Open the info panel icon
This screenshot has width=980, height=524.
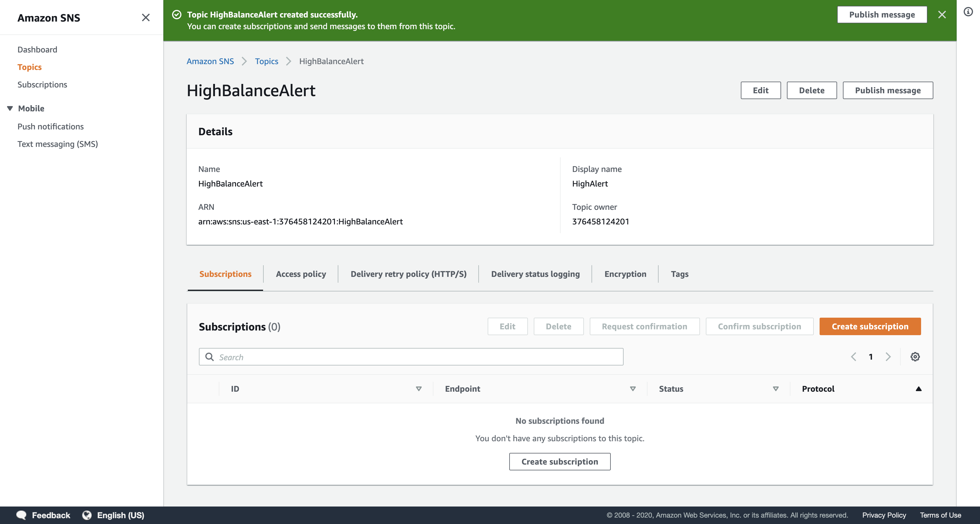(968, 12)
